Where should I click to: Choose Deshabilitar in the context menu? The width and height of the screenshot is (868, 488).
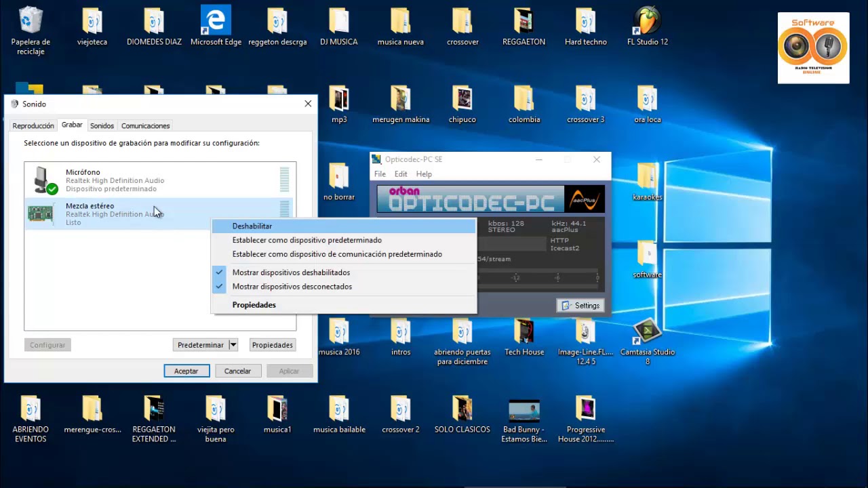tap(344, 226)
